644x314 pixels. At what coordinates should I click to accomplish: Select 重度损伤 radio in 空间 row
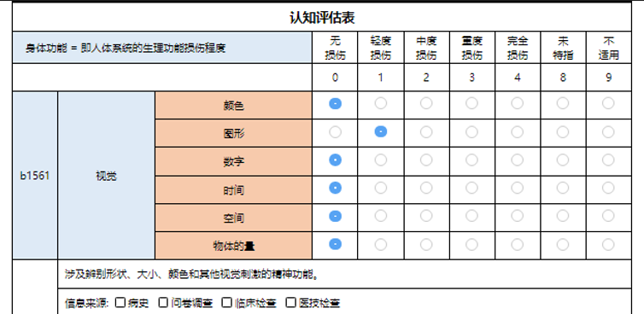471,216
